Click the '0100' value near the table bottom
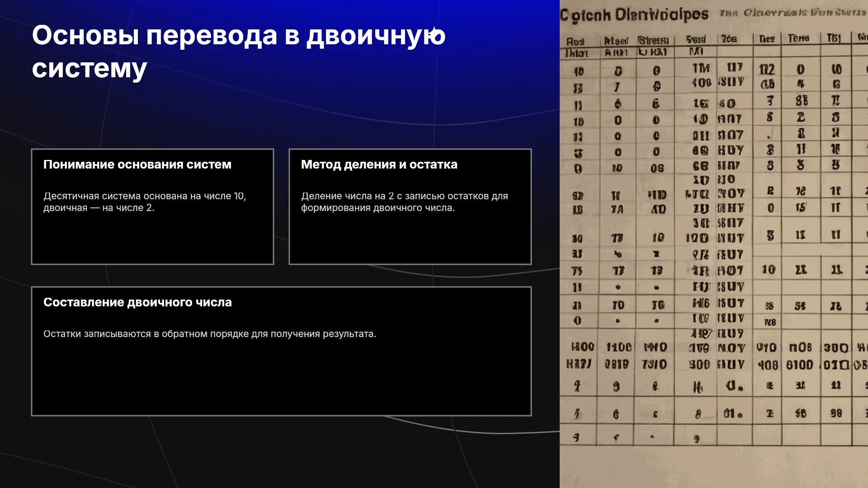The width and height of the screenshot is (868, 488). [799, 365]
